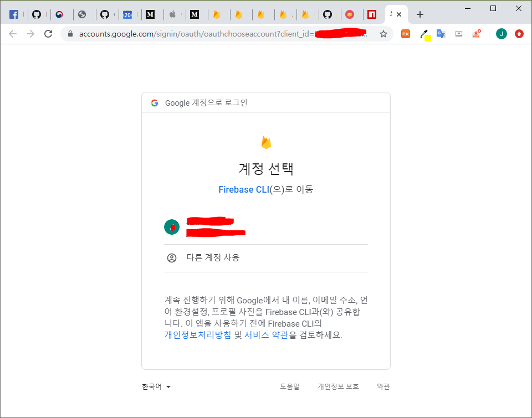The image size is (532, 418).
Task: Open the orange people extension icon
Action: click(x=477, y=34)
